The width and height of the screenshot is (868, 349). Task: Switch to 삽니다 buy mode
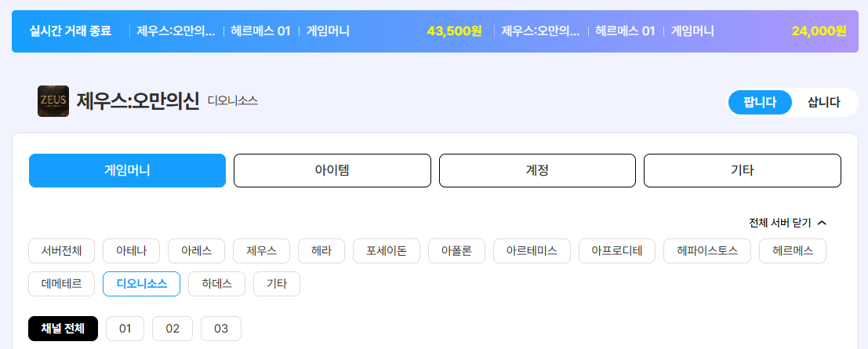click(x=824, y=103)
